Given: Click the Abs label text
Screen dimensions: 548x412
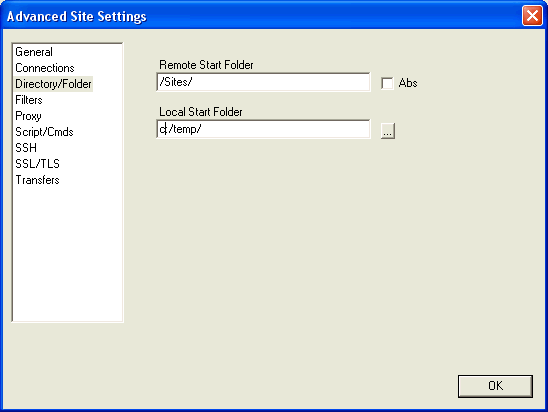Looking at the screenshot, I should [408, 83].
